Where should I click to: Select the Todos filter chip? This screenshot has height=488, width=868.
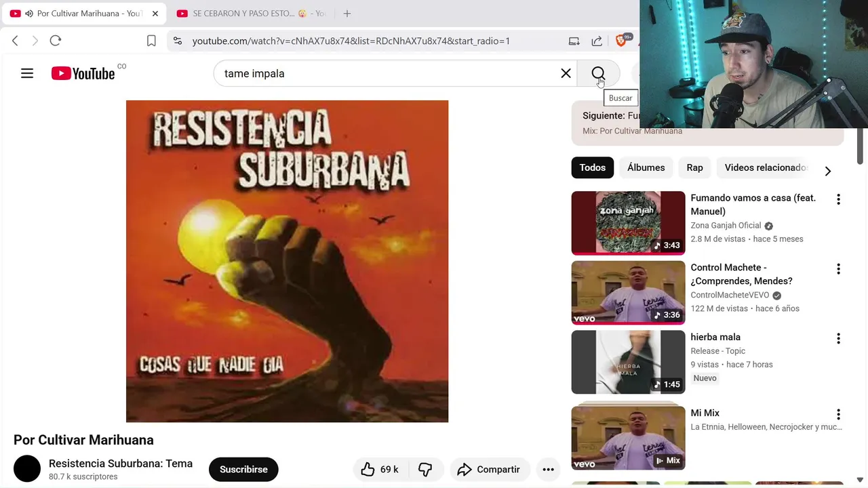[592, 167]
